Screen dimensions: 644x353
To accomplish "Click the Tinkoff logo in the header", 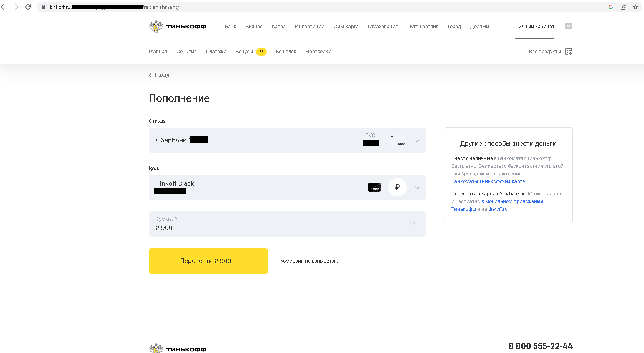I will click(x=178, y=27).
